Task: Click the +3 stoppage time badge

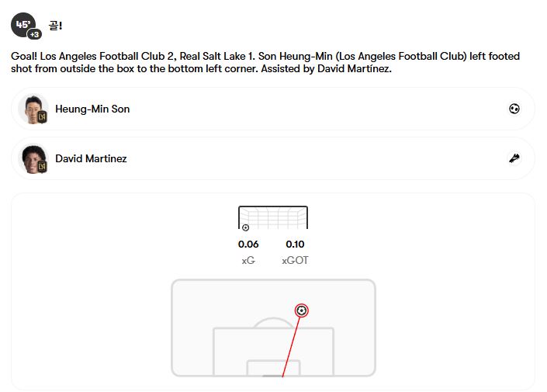Action: point(34,35)
